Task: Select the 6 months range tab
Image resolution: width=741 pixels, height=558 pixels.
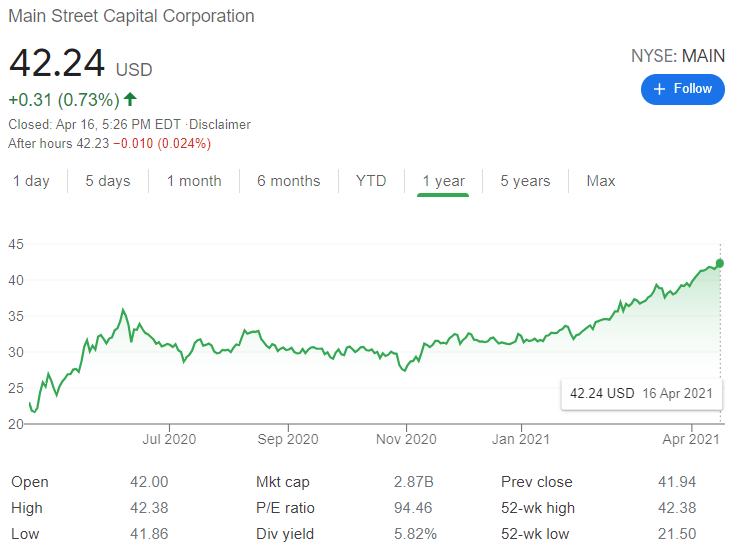Action: (x=289, y=181)
